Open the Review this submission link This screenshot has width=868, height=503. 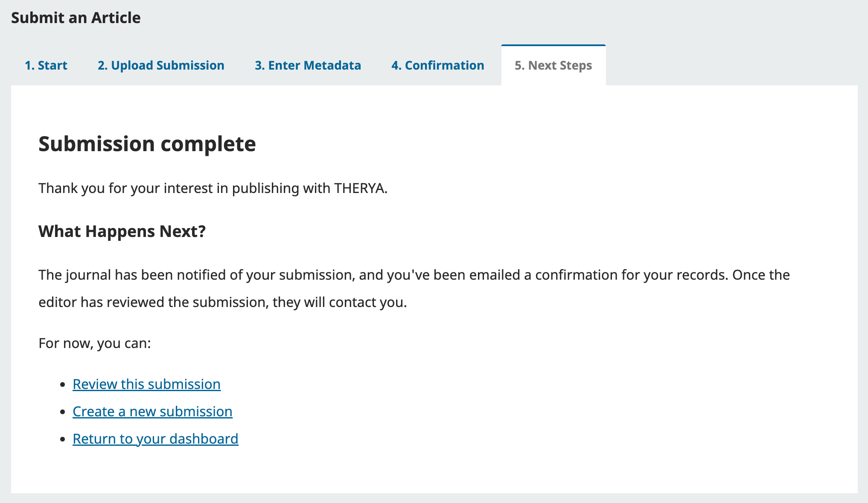[x=146, y=384]
